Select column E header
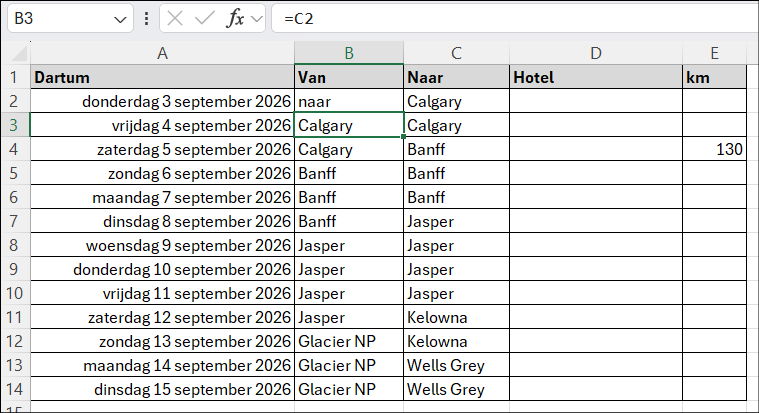Screen dimensions: 759x413 (x=714, y=53)
